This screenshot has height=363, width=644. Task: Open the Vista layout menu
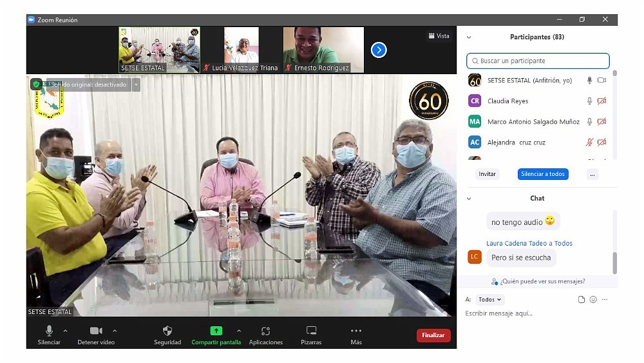pyautogui.click(x=439, y=36)
